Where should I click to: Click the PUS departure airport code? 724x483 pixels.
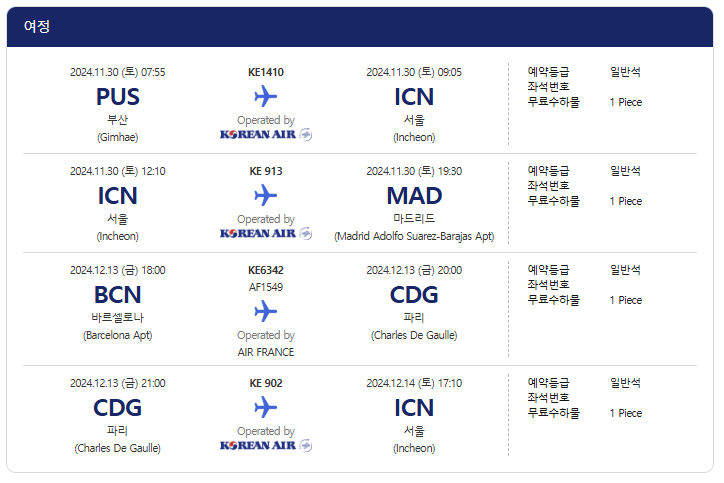(x=117, y=97)
